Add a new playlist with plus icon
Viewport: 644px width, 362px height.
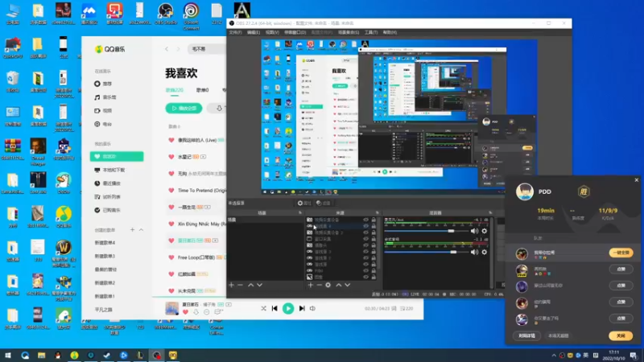(x=132, y=230)
